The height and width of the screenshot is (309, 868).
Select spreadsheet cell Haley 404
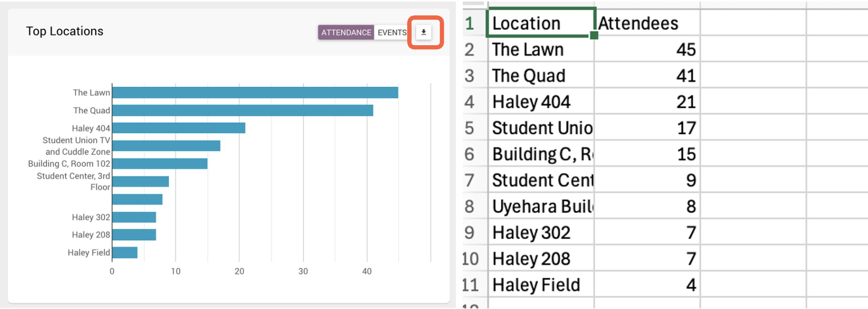[x=541, y=101]
